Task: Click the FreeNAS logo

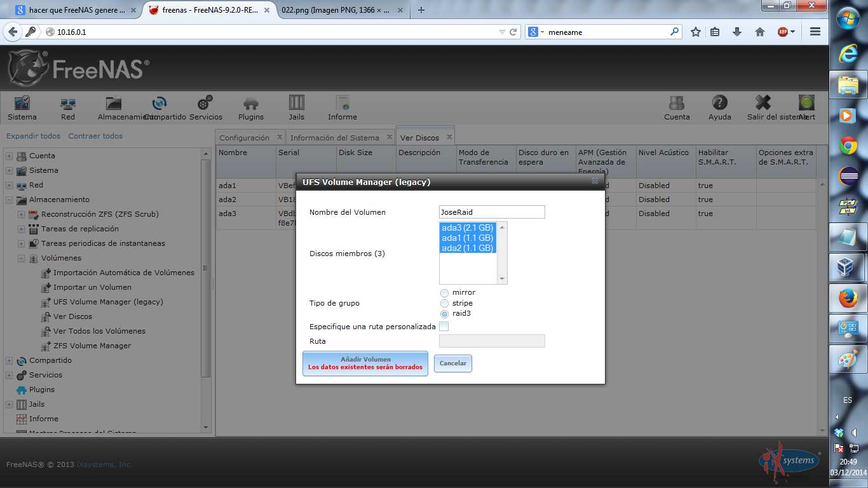Action: tap(78, 67)
